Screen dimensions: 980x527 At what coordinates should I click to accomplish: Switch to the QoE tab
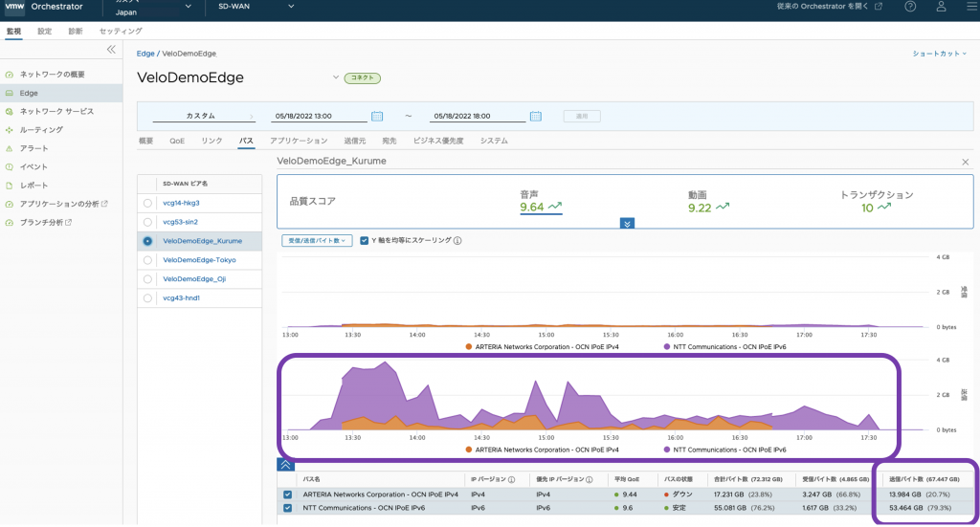177,141
